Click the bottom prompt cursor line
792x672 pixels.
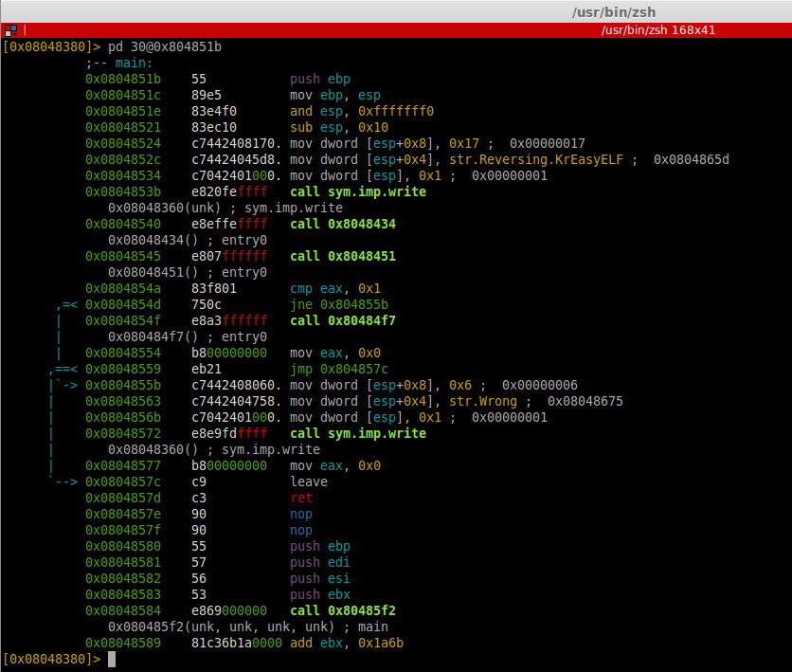(x=60, y=660)
